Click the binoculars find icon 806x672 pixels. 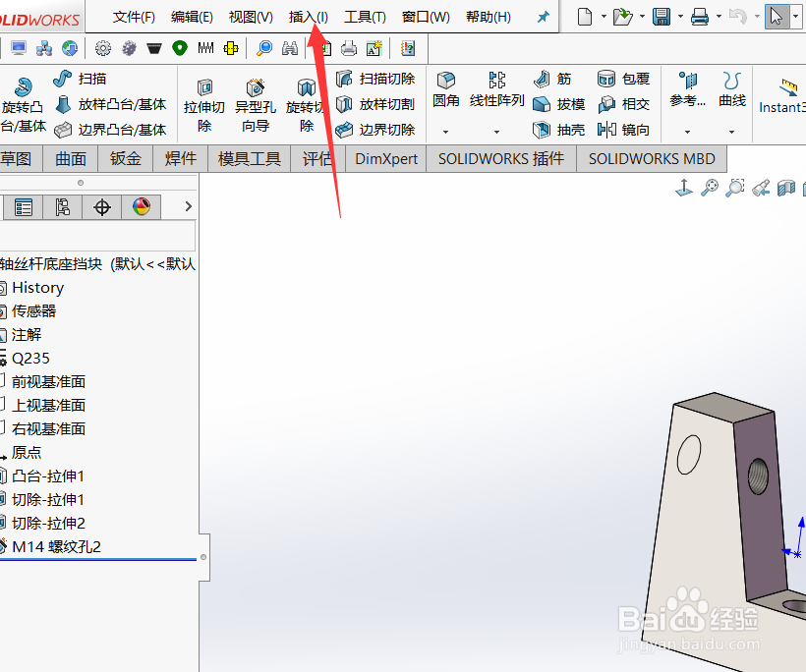[290, 48]
